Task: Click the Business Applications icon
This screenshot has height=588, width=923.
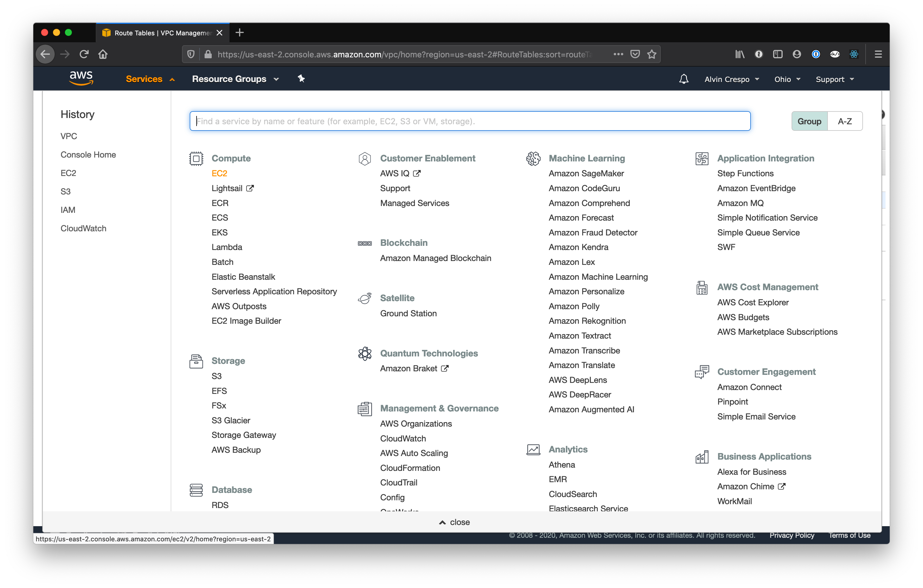Action: (702, 457)
